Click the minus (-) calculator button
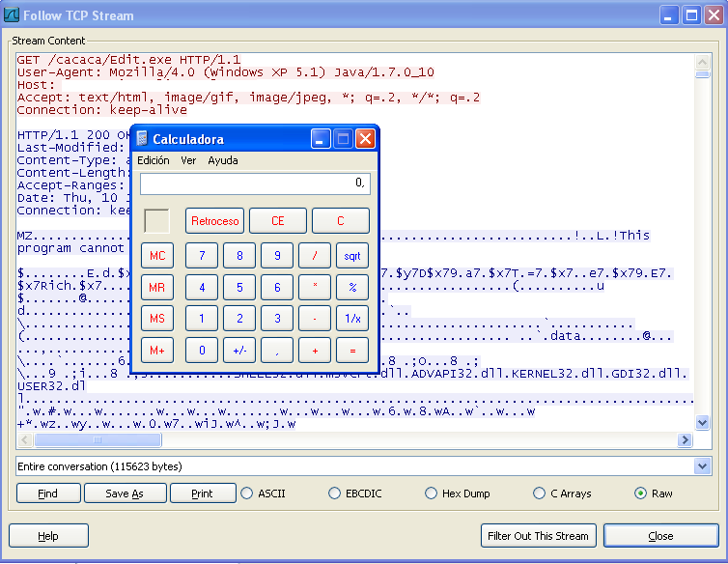The height and width of the screenshot is (564, 728). coord(315,319)
